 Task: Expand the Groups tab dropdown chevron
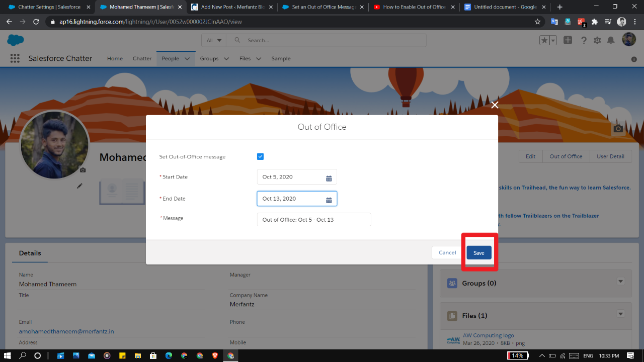226,59
